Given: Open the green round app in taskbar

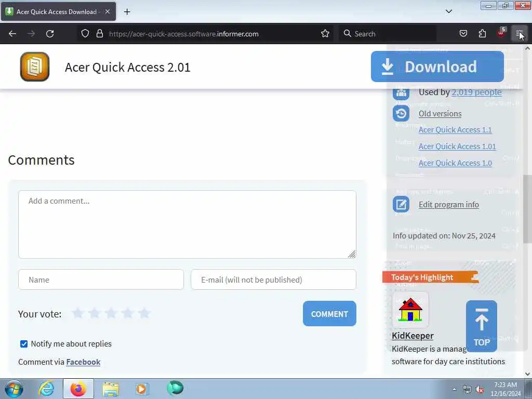Looking at the screenshot, I should pyautogui.click(x=175, y=388).
